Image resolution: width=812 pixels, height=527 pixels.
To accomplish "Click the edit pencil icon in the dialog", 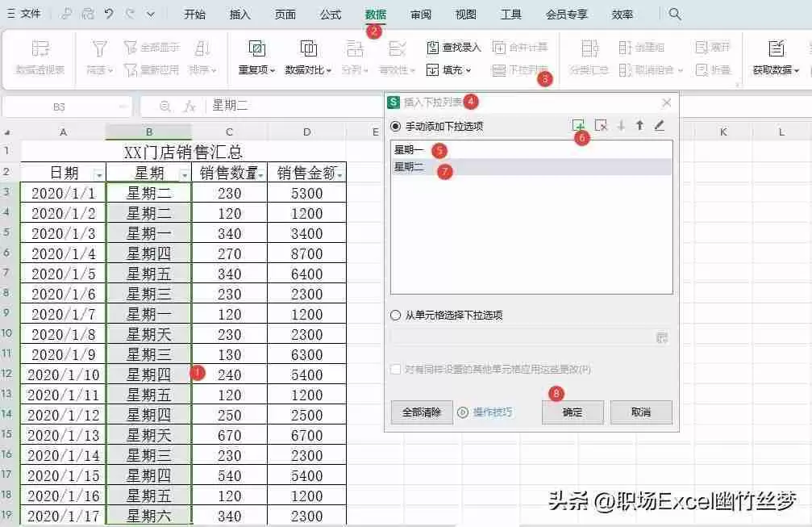I will (660, 126).
